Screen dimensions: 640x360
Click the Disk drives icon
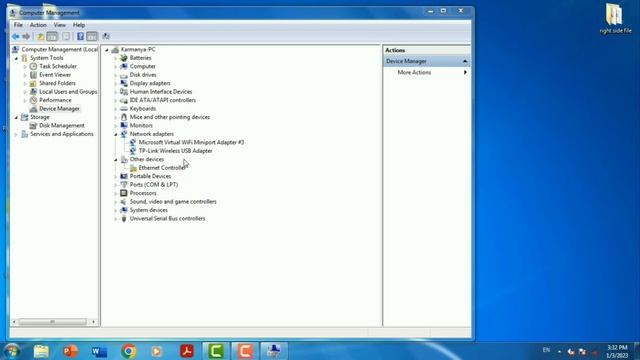coord(124,75)
